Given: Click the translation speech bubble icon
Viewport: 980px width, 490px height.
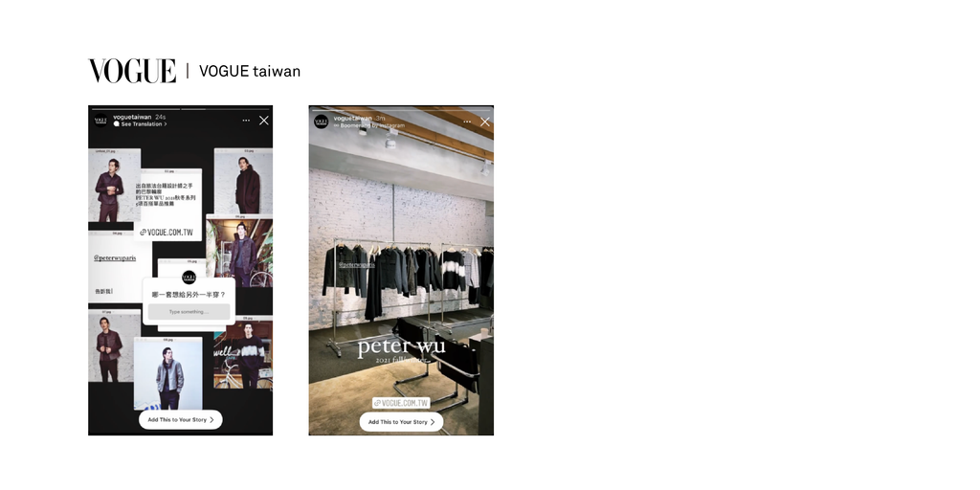Looking at the screenshot, I should tap(116, 124).
